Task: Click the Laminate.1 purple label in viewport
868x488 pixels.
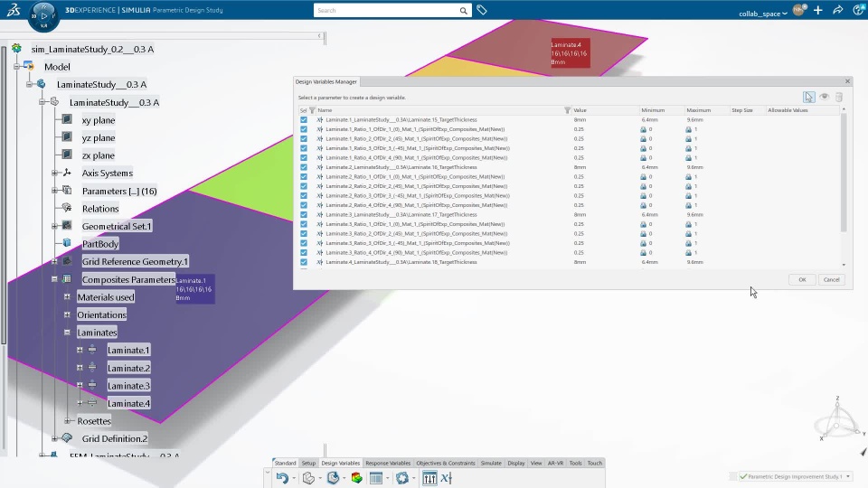Action: (x=194, y=289)
